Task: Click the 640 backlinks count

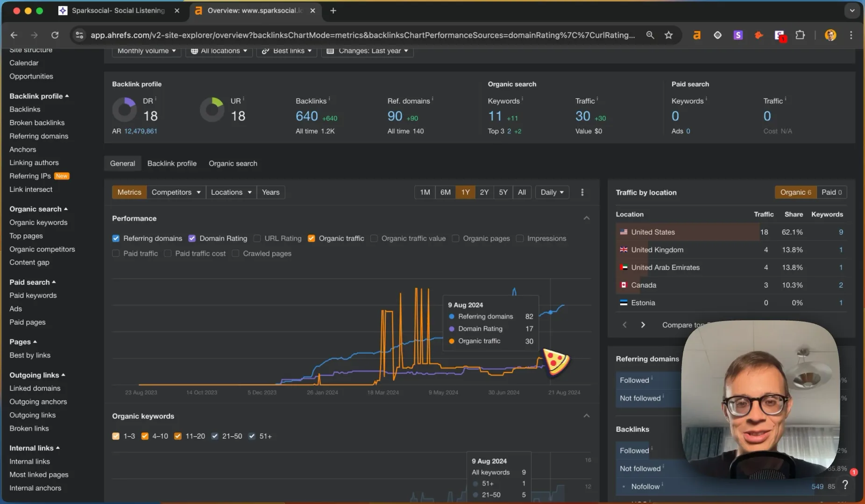Action: tap(307, 116)
